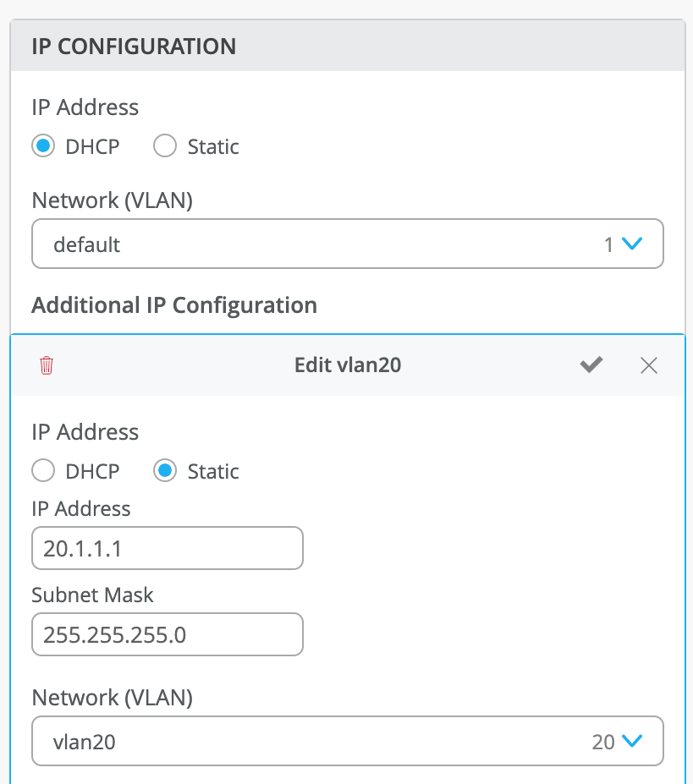
Task: Open the default Network (VLAN) dropdown
Action: (x=347, y=244)
